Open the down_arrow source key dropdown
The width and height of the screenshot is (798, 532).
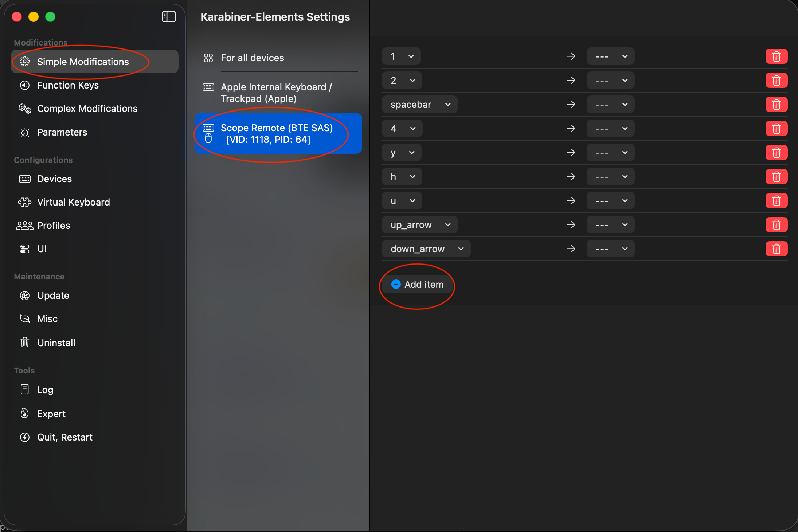pyautogui.click(x=426, y=249)
